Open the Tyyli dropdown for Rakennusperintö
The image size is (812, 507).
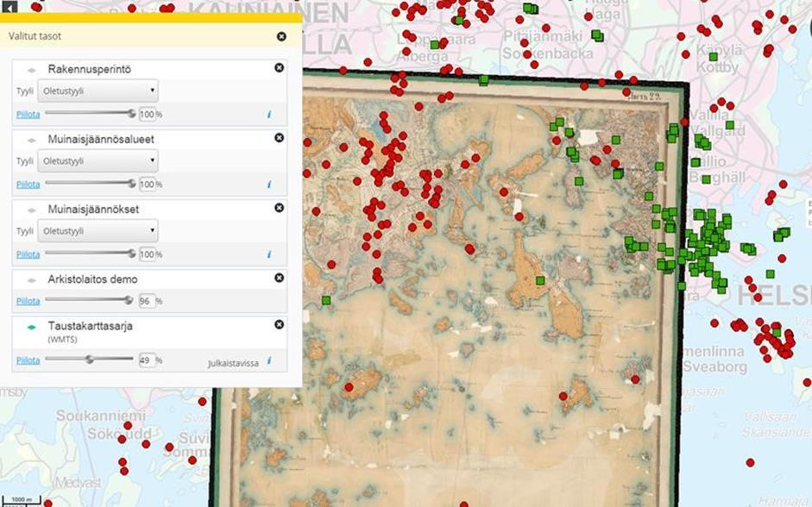point(98,91)
